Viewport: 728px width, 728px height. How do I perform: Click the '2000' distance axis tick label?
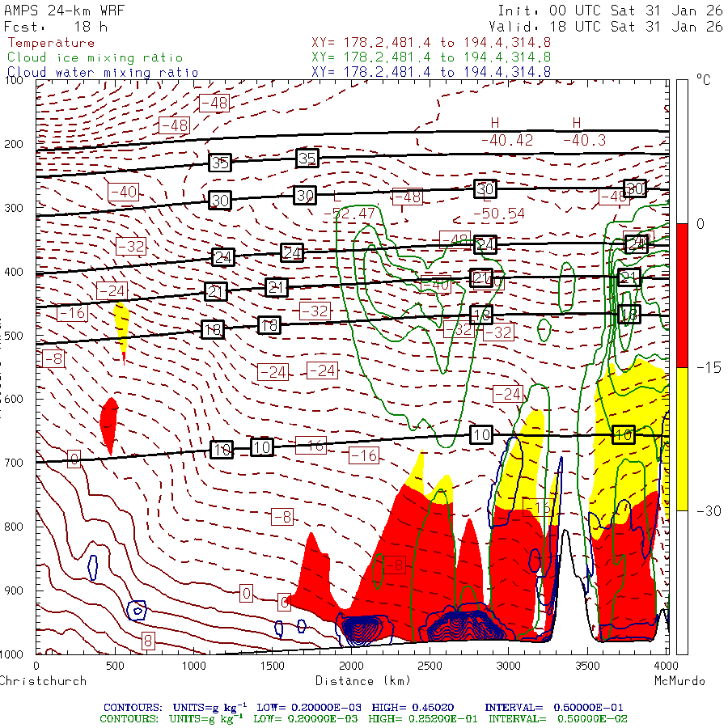[x=351, y=666]
